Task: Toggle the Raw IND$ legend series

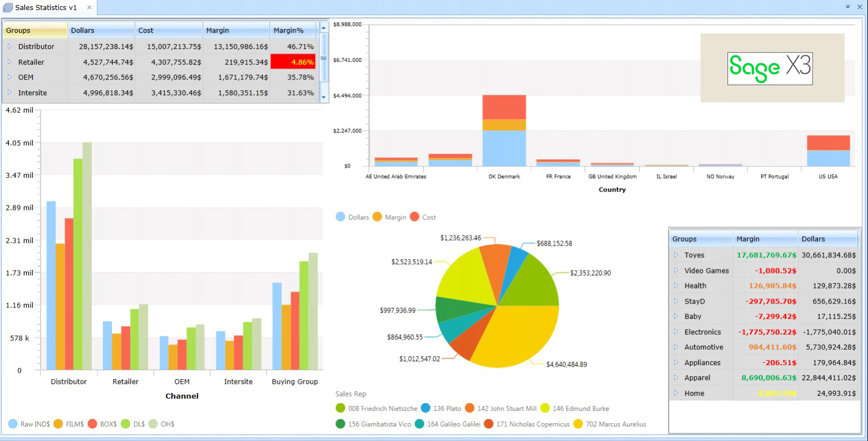Action: point(13,424)
